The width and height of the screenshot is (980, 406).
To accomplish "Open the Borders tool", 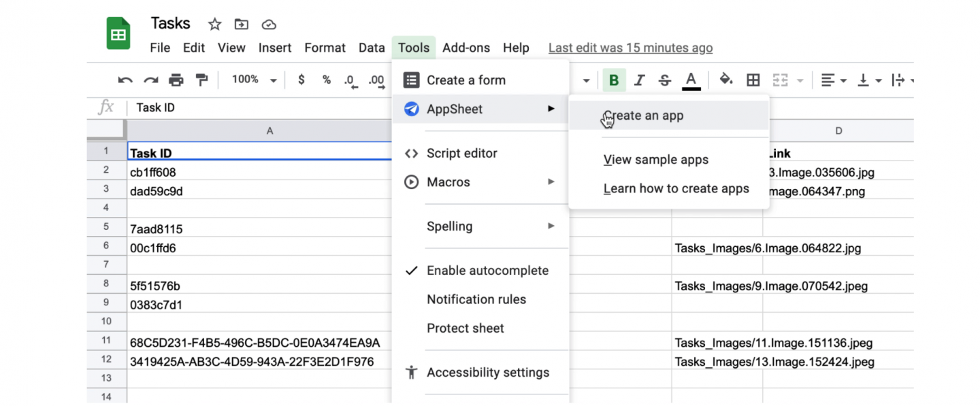I will 753,80.
